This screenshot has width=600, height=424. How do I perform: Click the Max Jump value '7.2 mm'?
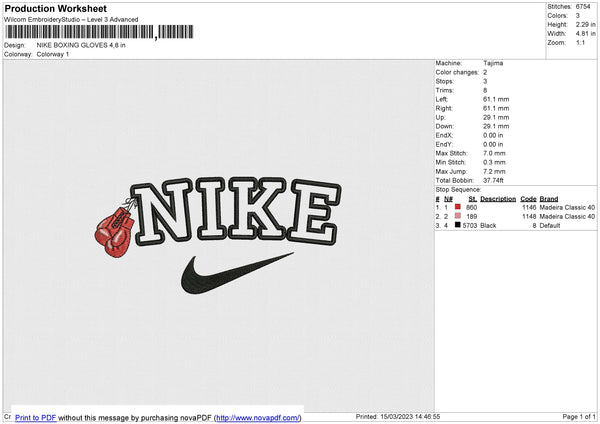point(494,171)
